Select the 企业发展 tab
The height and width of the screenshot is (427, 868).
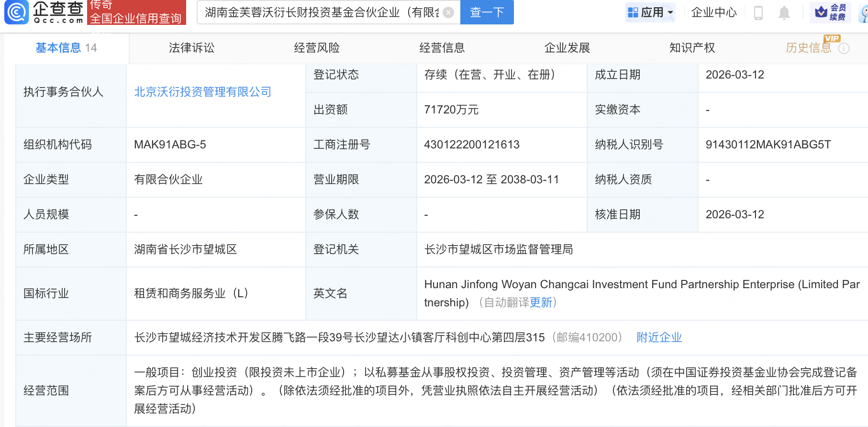point(567,48)
